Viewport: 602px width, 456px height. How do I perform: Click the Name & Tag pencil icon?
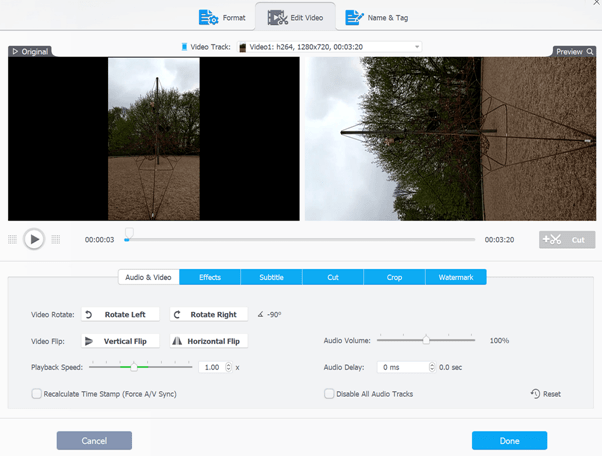(354, 18)
